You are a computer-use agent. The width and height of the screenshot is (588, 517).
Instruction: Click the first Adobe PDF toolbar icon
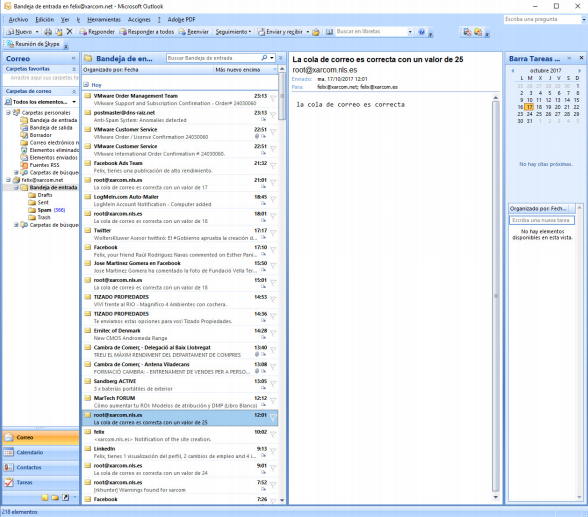pos(467,32)
